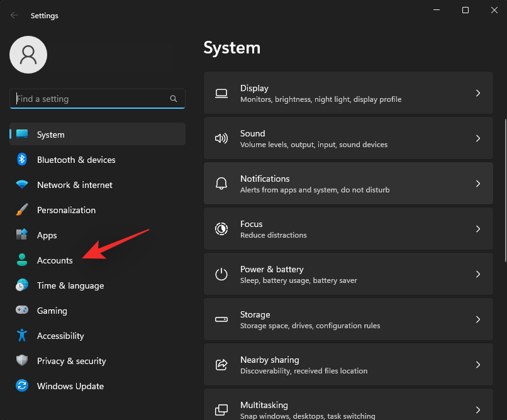Screen dimensions: 507x420
Task: Click the Focus target icon
Action: (x=221, y=228)
